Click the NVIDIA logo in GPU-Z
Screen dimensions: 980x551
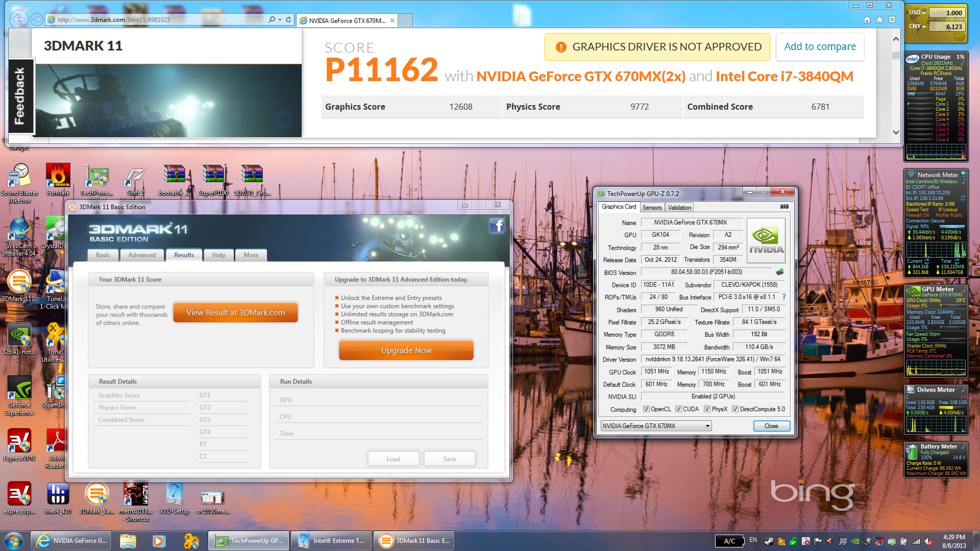pos(766,241)
